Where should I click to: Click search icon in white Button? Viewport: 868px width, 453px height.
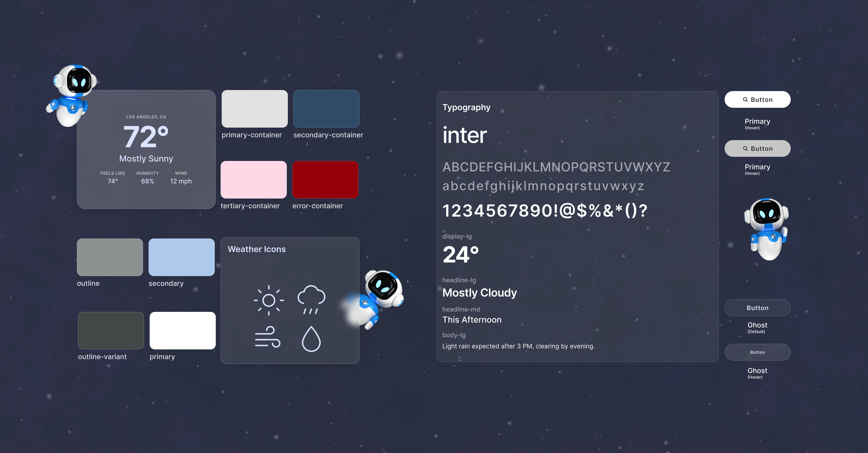point(745,100)
